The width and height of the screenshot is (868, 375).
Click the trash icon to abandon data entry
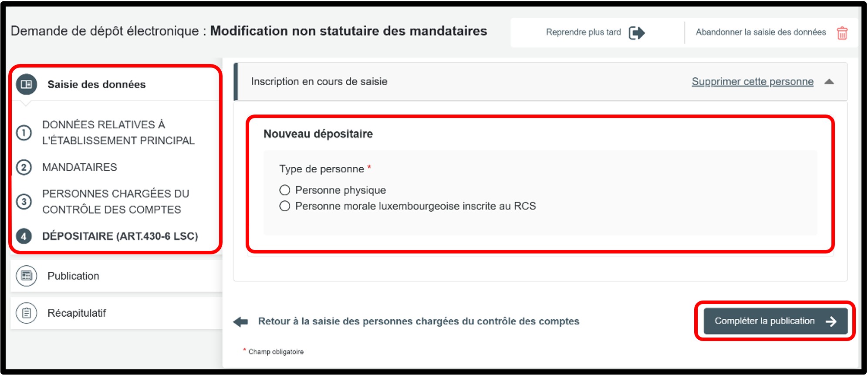tap(842, 33)
